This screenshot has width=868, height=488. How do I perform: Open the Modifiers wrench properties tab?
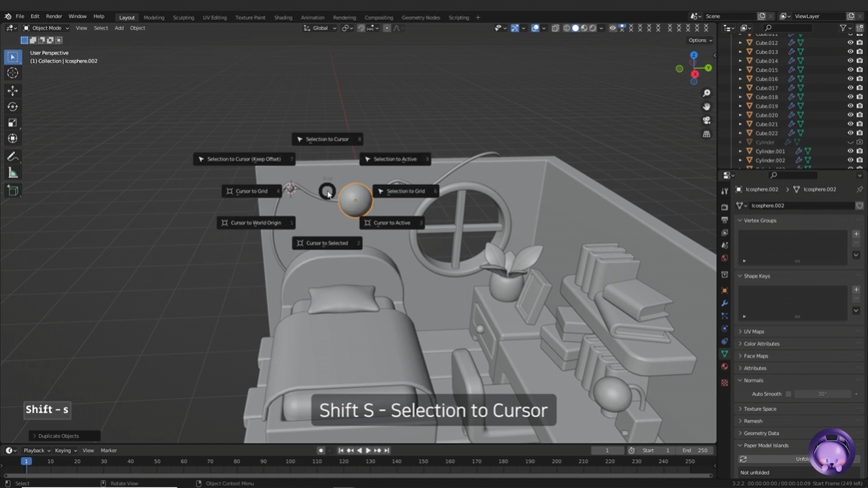pyautogui.click(x=724, y=303)
